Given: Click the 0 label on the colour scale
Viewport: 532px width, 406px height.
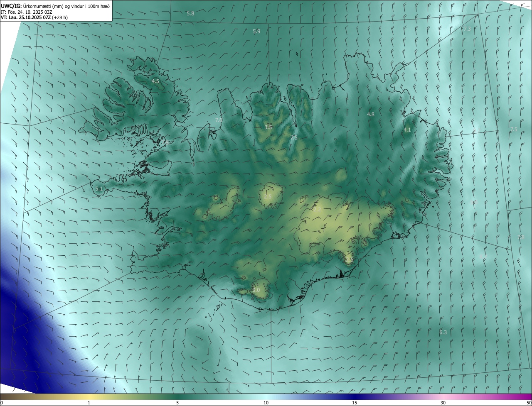Looking at the screenshot, I should tap(2, 403).
